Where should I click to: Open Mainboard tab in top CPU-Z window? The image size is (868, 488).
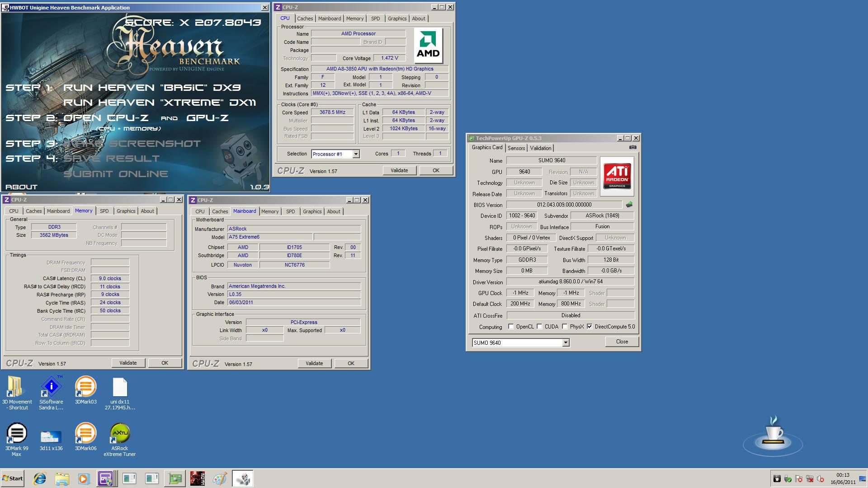click(x=330, y=19)
